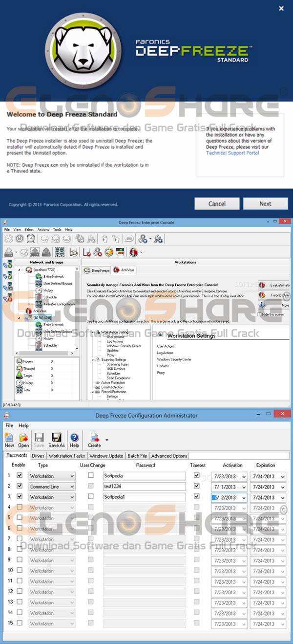Click the power icon in Enterprise Console toolbar
The height and width of the screenshot is (644, 293).
(x=20, y=239)
